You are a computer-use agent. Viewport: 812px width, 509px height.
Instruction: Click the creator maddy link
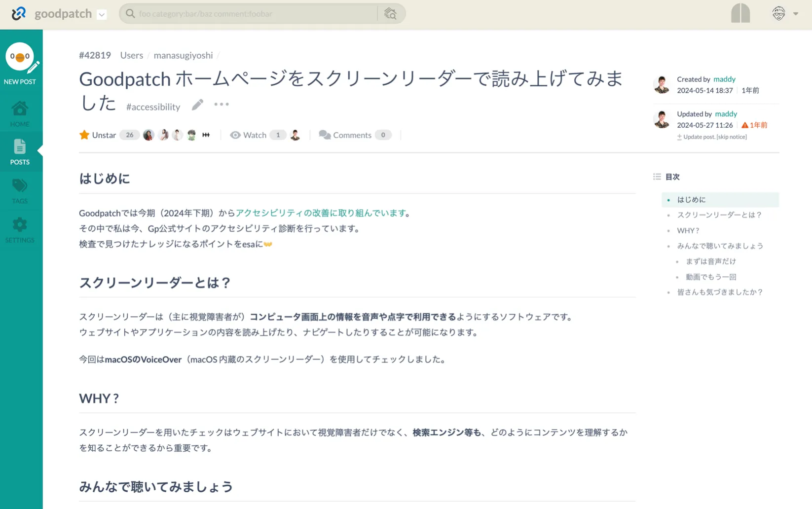point(724,79)
